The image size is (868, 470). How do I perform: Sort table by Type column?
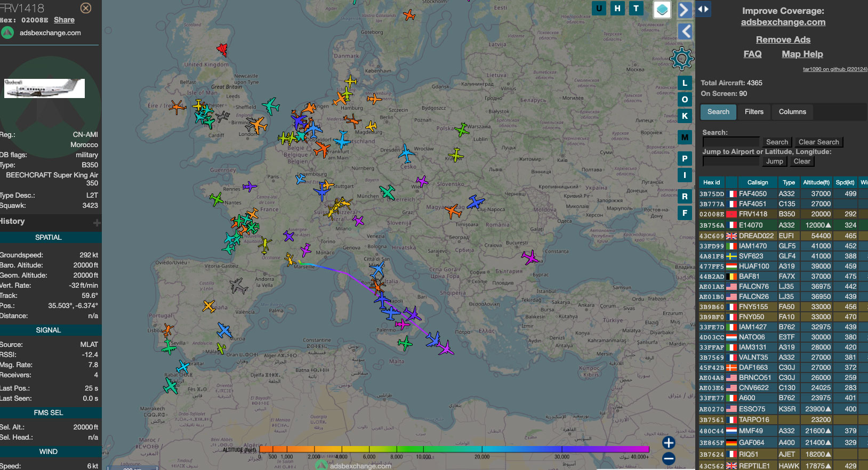pos(789,182)
